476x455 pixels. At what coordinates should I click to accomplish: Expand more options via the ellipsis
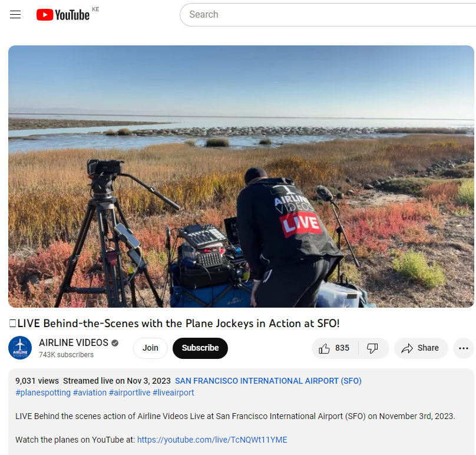pyautogui.click(x=463, y=348)
